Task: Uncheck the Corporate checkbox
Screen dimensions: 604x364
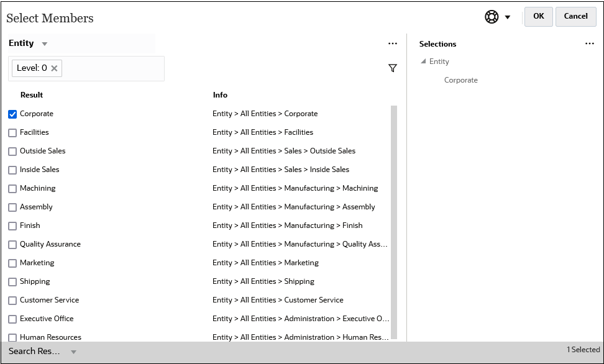Action: (x=12, y=114)
